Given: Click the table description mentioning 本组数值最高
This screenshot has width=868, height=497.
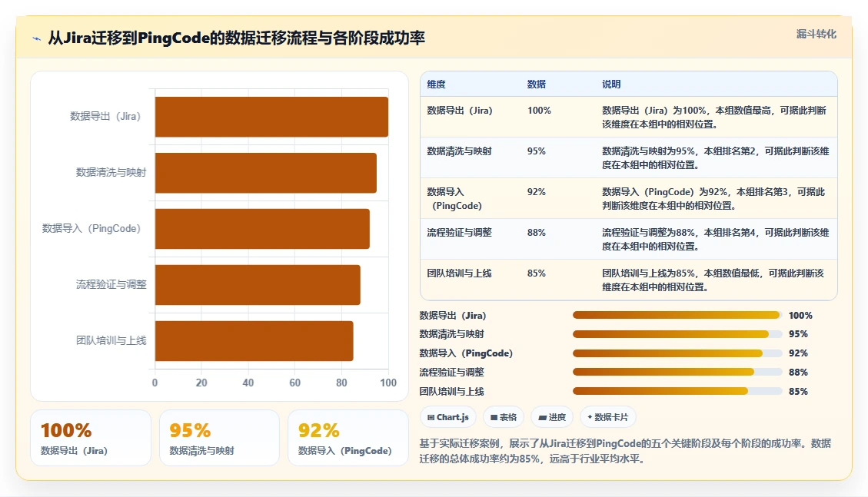Looking at the screenshot, I should [714, 118].
